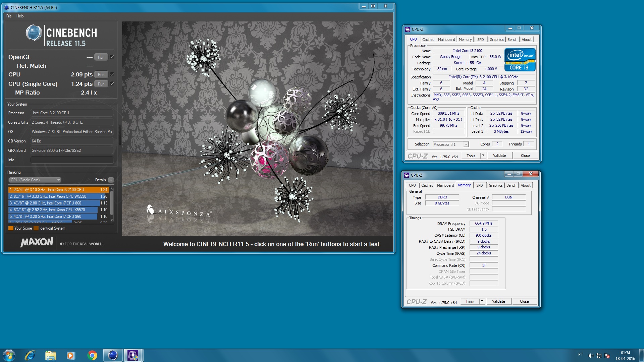Switch to Cinebench taskbar icon

[x=112, y=355]
